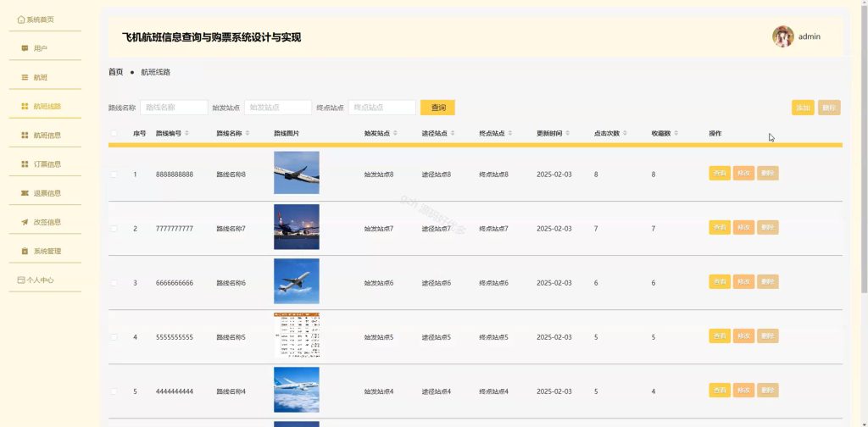Click 删除 for row 5555555555
The height and width of the screenshot is (427, 868).
768,335
